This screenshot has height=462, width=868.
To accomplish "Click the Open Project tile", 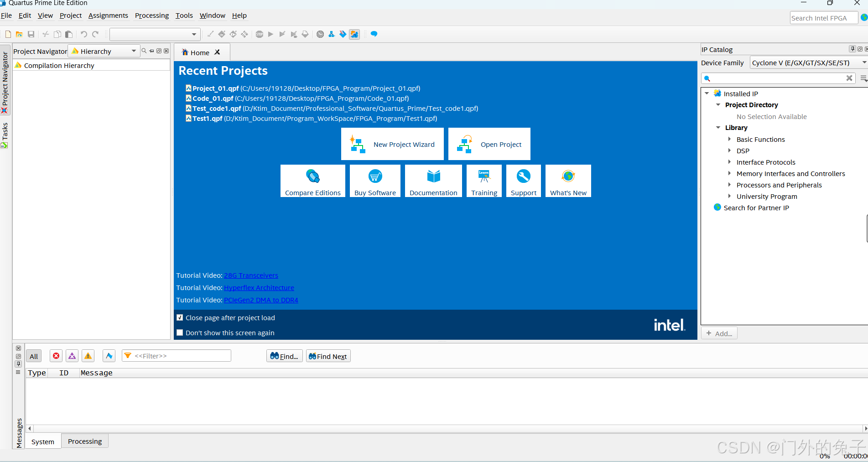I will click(x=489, y=144).
